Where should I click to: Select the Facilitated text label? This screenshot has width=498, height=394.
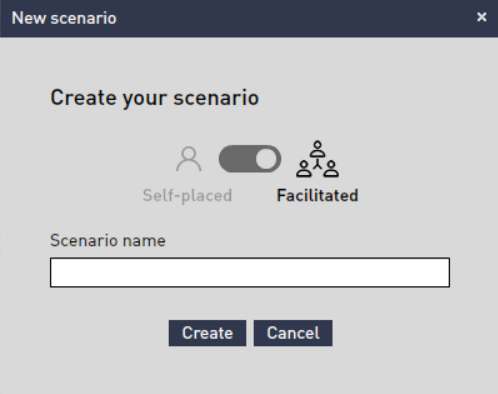pyautogui.click(x=317, y=195)
